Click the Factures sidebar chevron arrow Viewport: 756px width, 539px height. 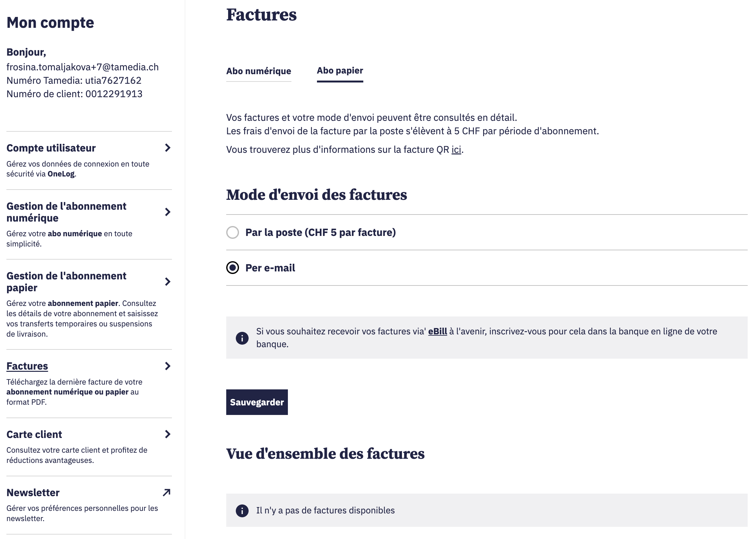pos(167,366)
